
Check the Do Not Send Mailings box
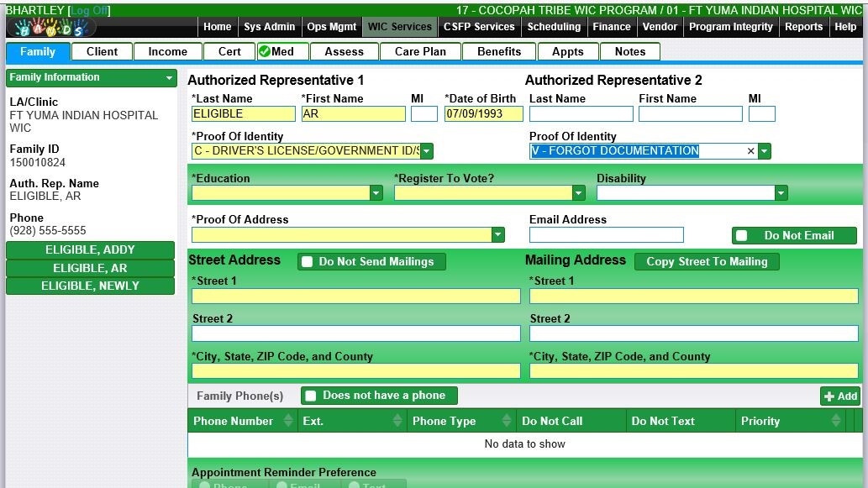(307, 262)
